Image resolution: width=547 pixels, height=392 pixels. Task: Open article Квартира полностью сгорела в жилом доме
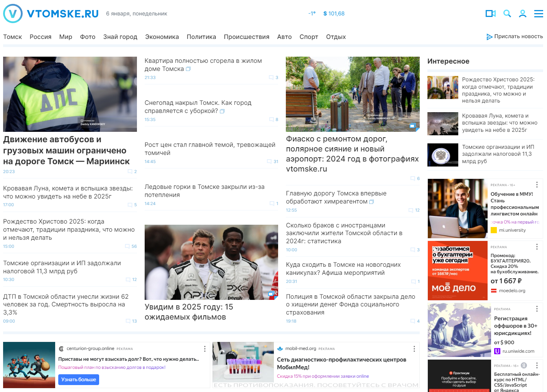click(x=203, y=65)
